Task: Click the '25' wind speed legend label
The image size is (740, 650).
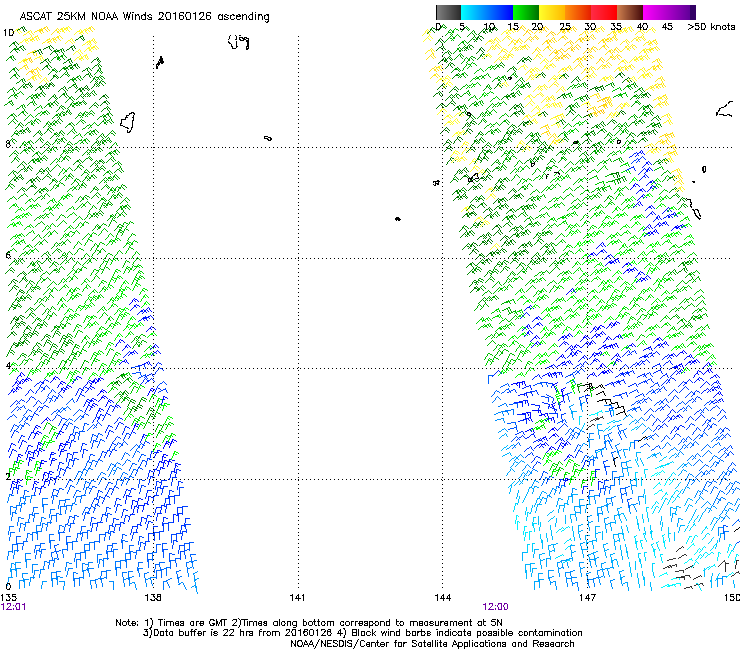Action: pos(565,27)
